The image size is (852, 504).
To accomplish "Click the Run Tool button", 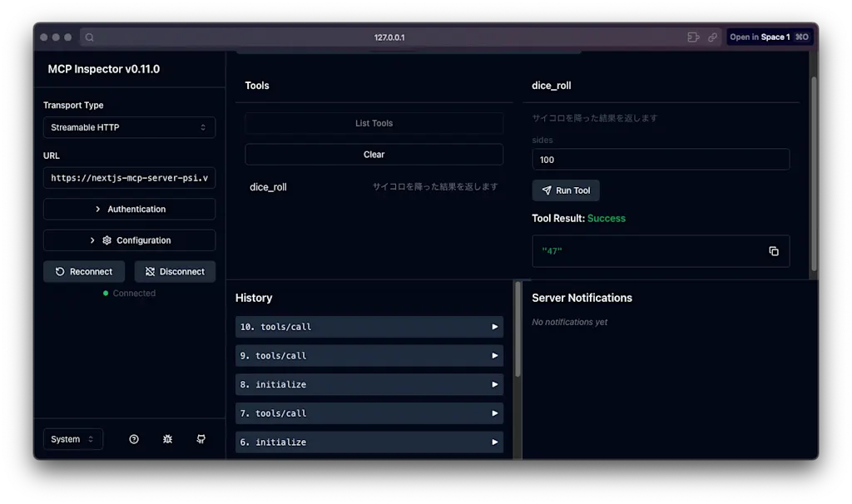I will point(566,190).
